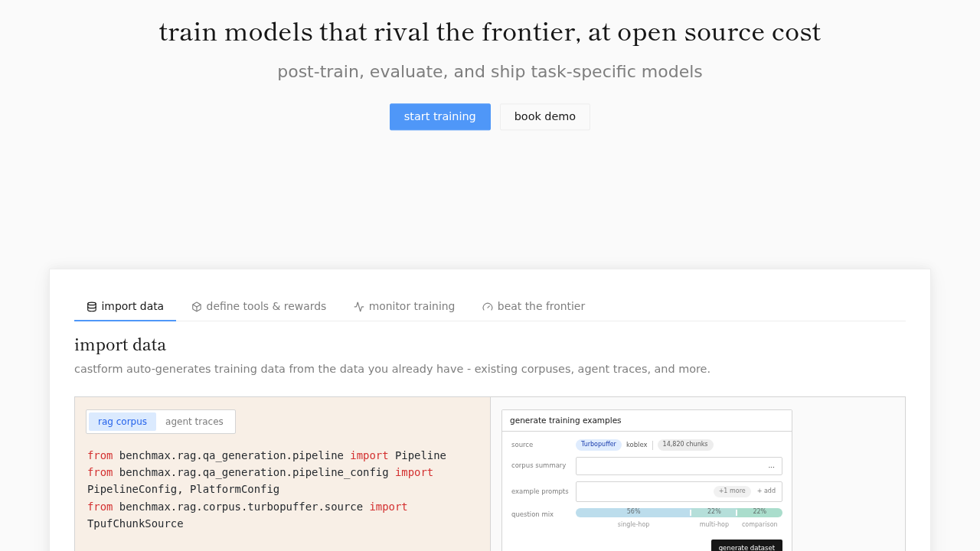Click the gauge icon beside beat the frontier
Image resolution: width=980 pixels, height=551 pixels.
coord(488,307)
